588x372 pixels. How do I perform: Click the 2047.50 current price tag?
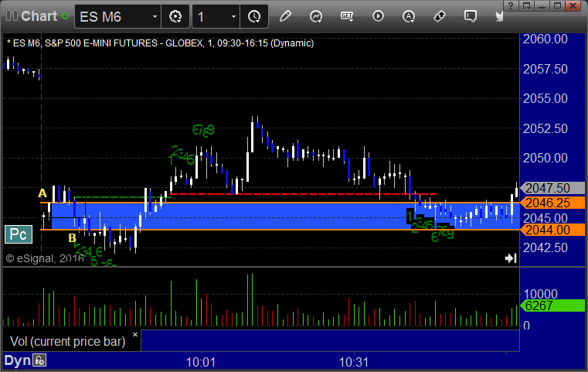(552, 188)
